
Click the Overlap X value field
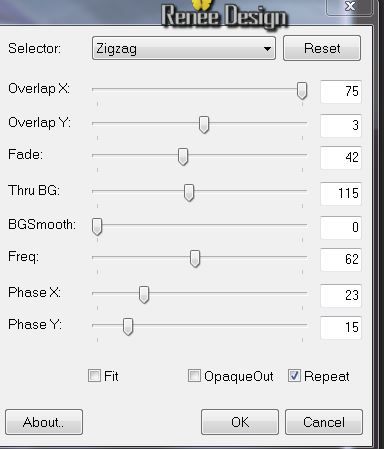pos(341,91)
